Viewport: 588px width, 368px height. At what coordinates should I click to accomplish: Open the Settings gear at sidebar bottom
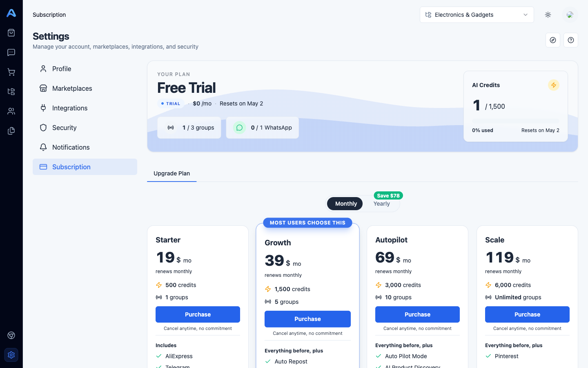pyautogui.click(x=11, y=355)
